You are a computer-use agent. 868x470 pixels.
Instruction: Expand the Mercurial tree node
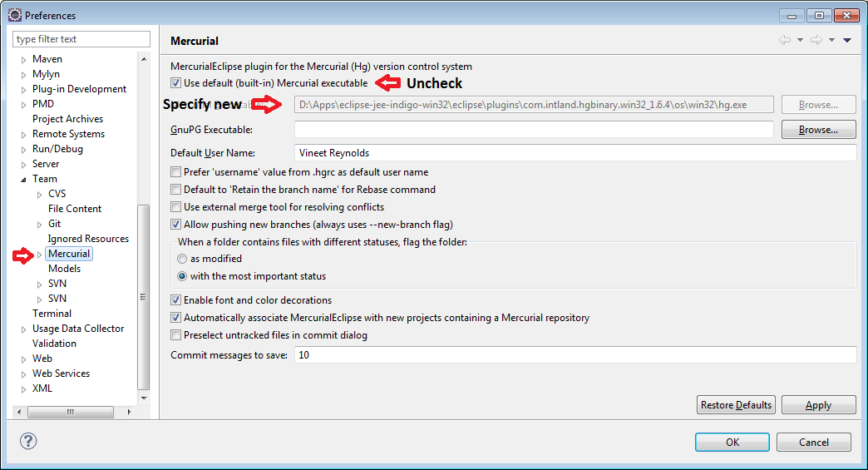[39, 254]
